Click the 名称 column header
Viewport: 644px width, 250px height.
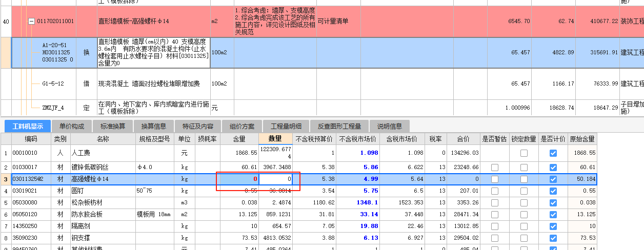click(x=102, y=139)
